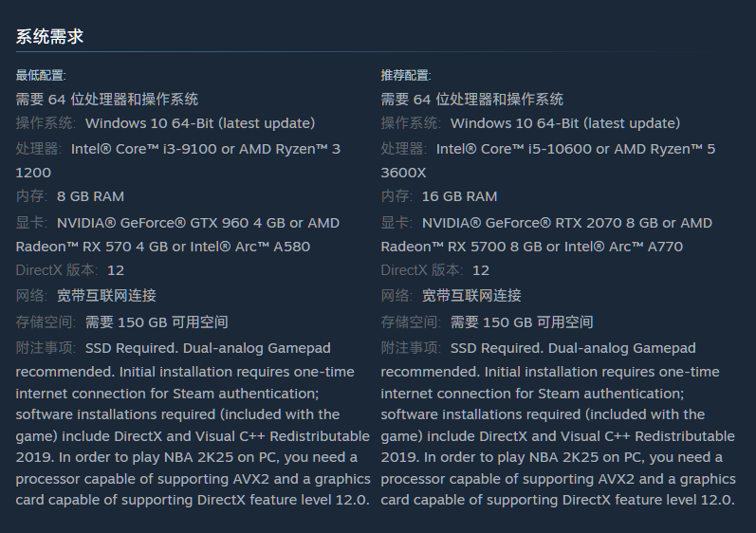The width and height of the screenshot is (756, 533).
Task: Click the Intel Core i3-9100 processor line
Action: pyautogui.click(x=178, y=149)
